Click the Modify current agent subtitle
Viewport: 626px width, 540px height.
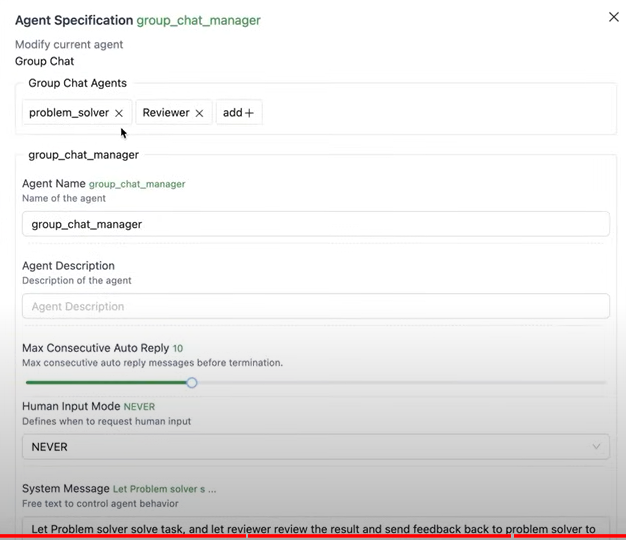pos(69,45)
